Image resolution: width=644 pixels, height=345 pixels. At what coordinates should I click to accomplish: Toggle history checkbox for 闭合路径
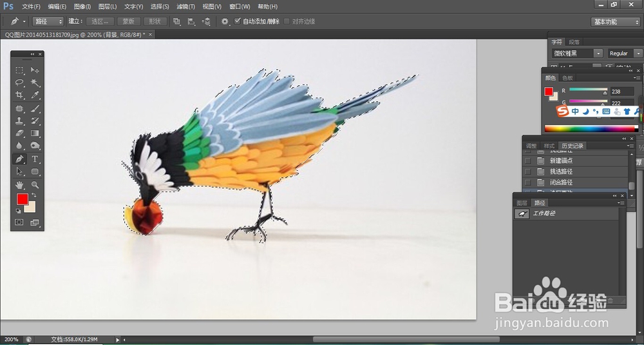(528, 182)
